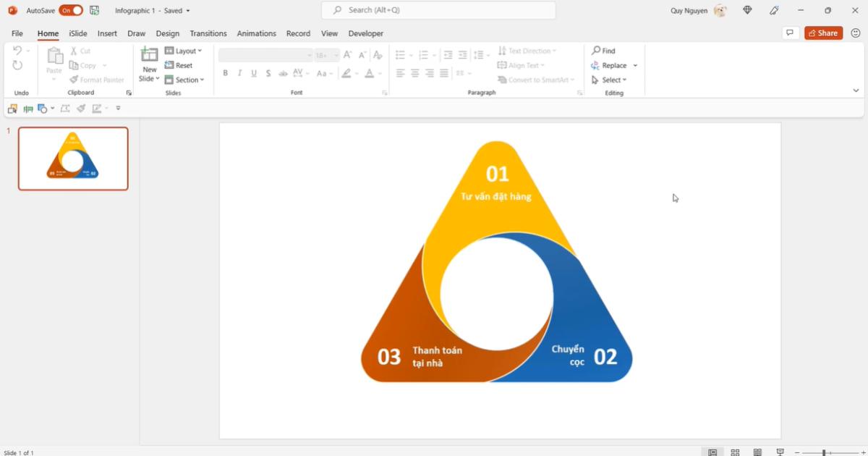The height and width of the screenshot is (456, 868).
Task: Apply Italic formatting
Action: 239,73
